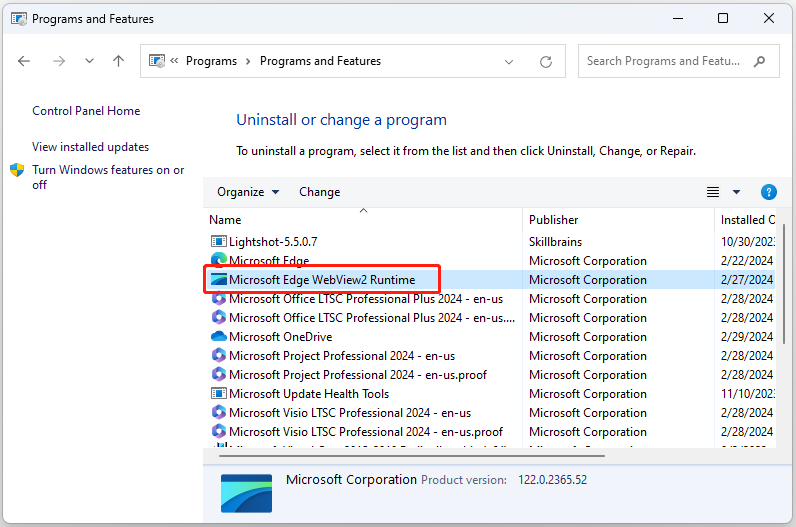
Task: Click the Programs breadcrumb
Action: (x=211, y=61)
